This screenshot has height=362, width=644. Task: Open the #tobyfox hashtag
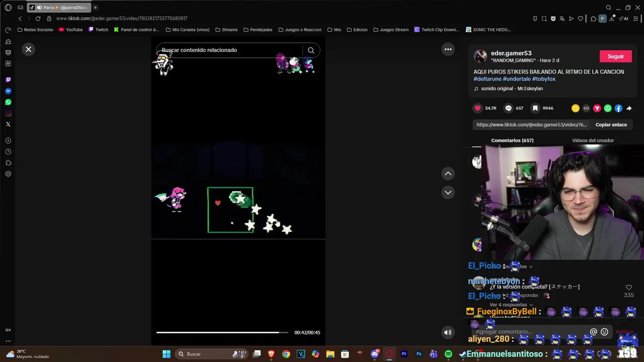coord(544,79)
